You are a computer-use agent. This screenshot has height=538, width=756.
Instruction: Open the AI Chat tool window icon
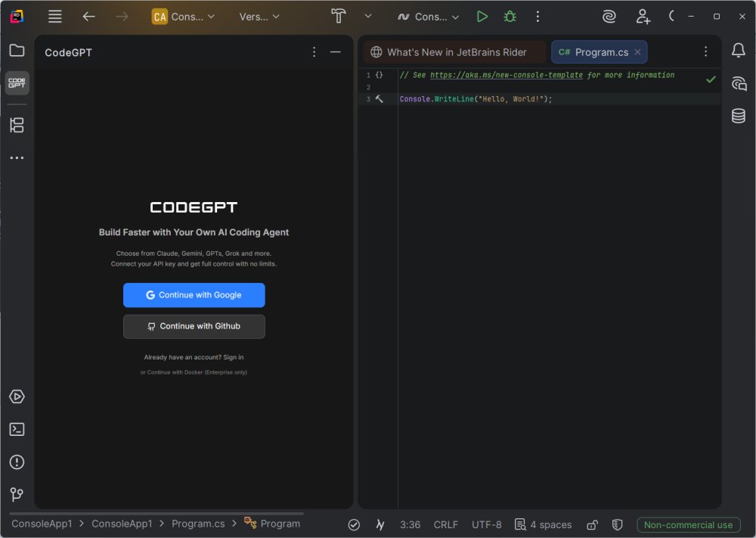[738, 83]
